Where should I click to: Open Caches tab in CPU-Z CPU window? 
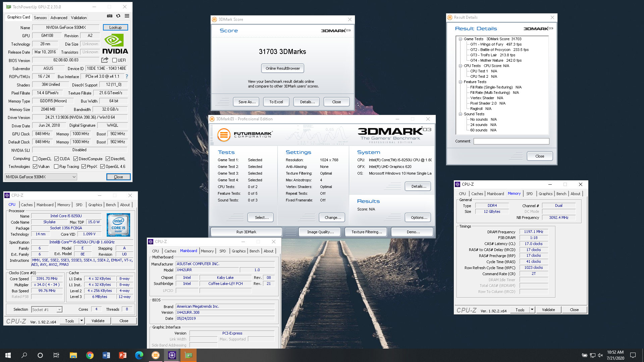pyautogui.click(x=27, y=205)
